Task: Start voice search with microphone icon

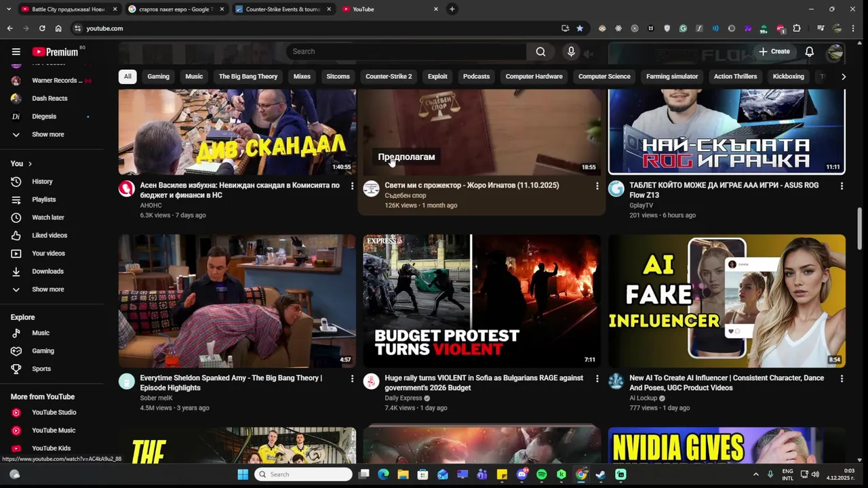Action: [x=571, y=52]
